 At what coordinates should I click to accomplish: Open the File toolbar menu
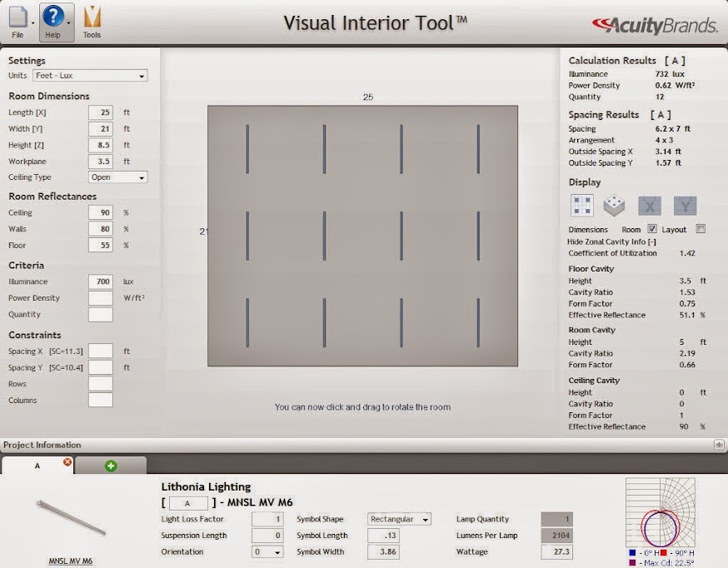click(x=18, y=22)
